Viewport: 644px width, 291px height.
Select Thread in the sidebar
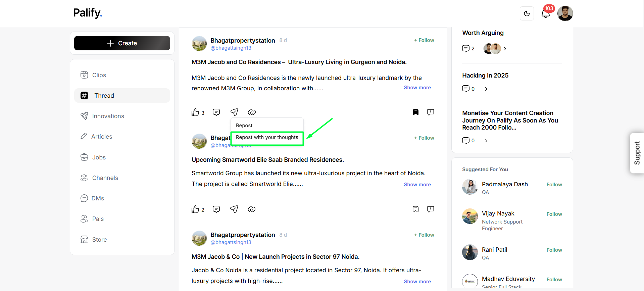pos(122,96)
